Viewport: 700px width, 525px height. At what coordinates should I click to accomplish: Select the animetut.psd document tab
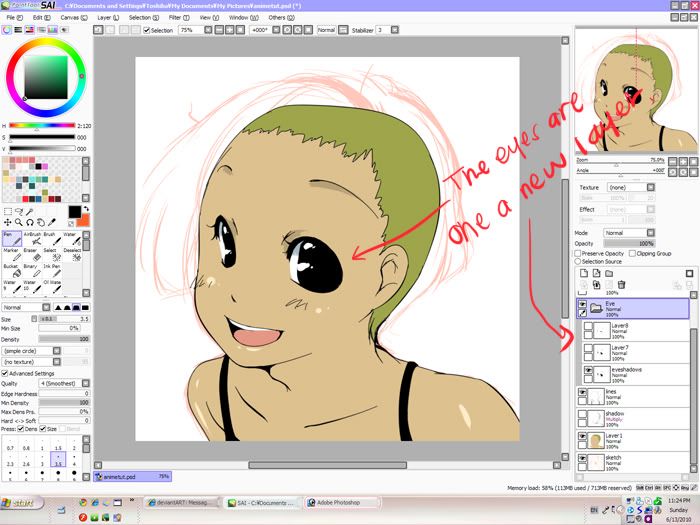coord(132,477)
